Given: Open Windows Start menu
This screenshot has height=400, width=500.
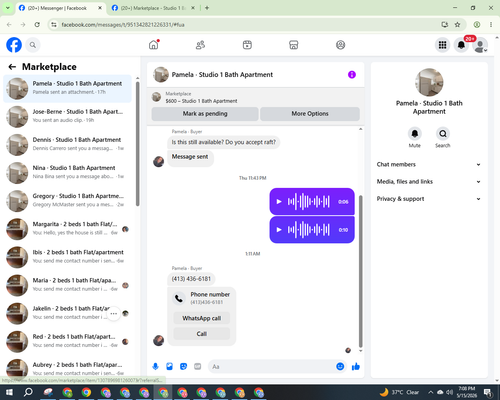Looking at the screenshot, I should (9, 392).
